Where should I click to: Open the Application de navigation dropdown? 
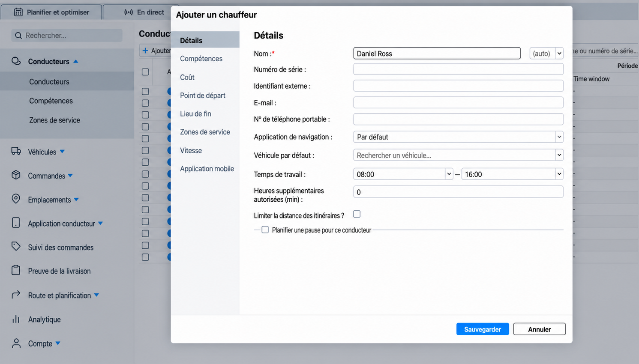click(458, 137)
